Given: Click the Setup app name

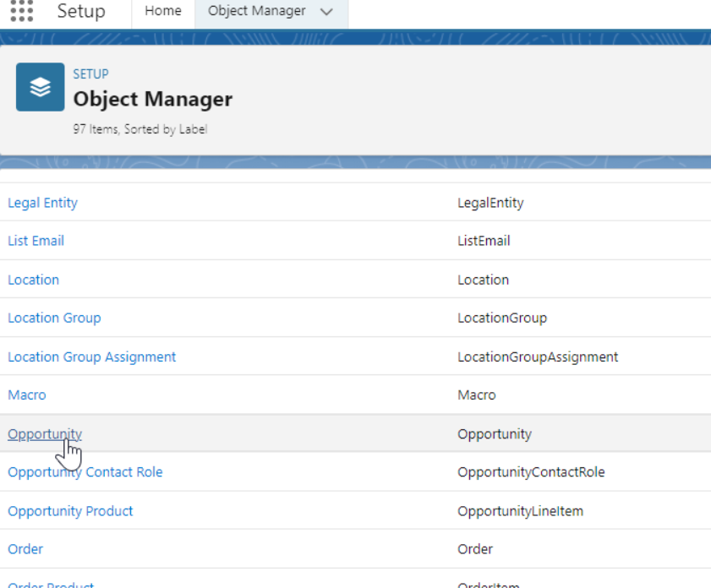Looking at the screenshot, I should pyautogui.click(x=81, y=11).
